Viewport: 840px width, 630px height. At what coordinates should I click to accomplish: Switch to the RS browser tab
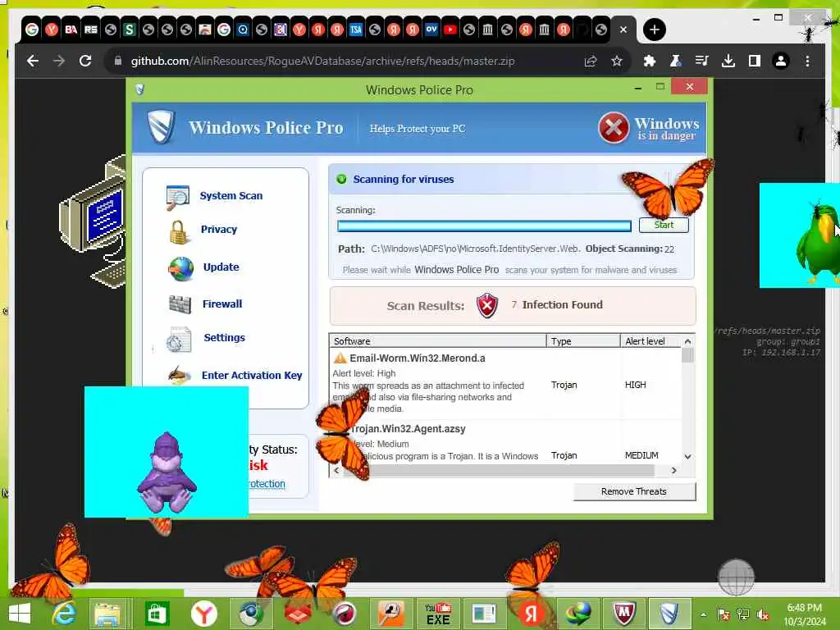pyautogui.click(x=90, y=30)
